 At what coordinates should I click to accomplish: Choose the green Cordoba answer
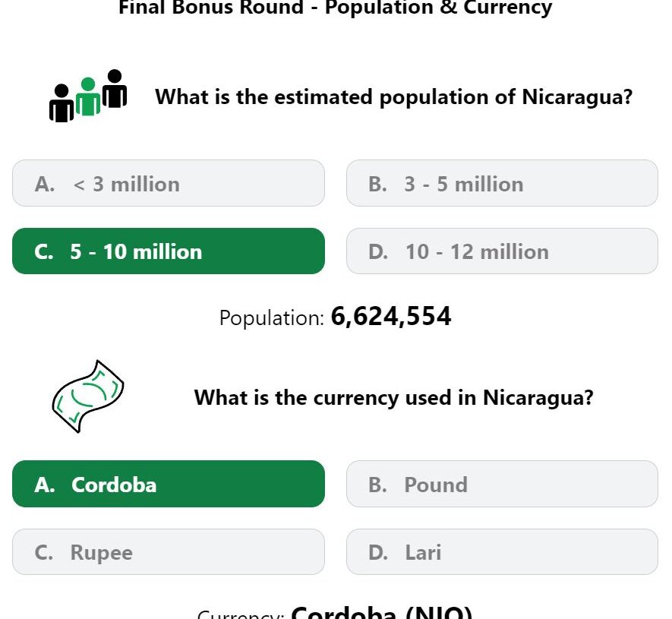169,485
